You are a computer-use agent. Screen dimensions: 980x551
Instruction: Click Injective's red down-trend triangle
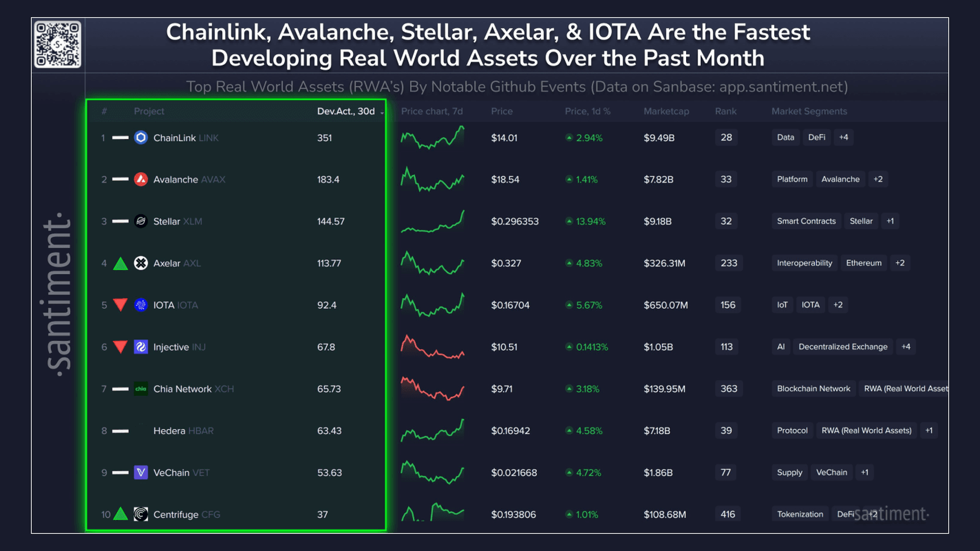coord(120,347)
